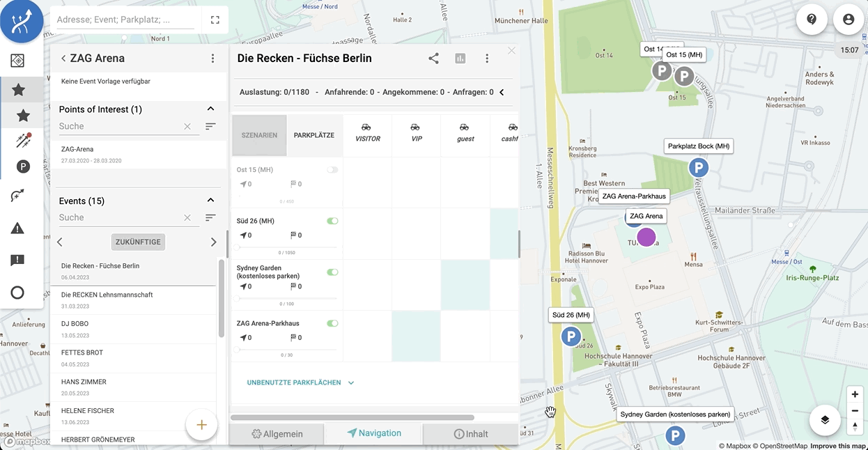Clear the Points of Interest search
Image resolution: width=868 pixels, height=450 pixels.
pyautogui.click(x=187, y=127)
